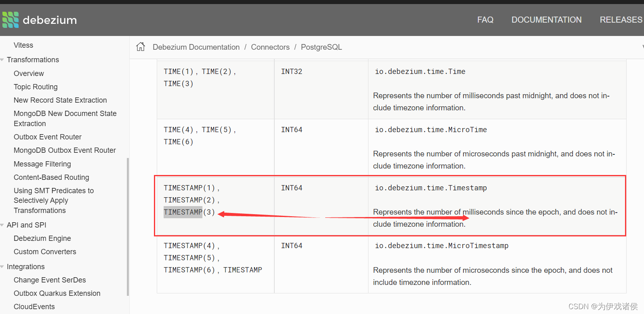Click the Debezium logo icon
The height and width of the screenshot is (314, 644).
point(11,20)
